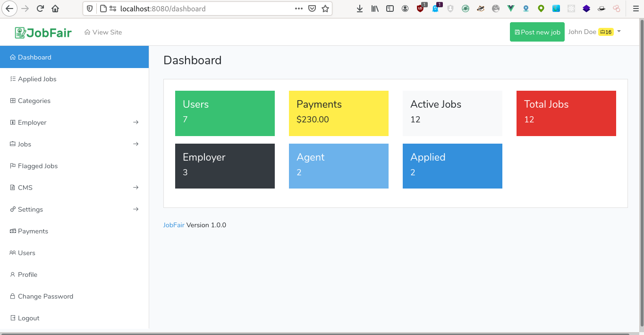
Task: Click the Flagged Jobs flag icon
Action: (13, 166)
